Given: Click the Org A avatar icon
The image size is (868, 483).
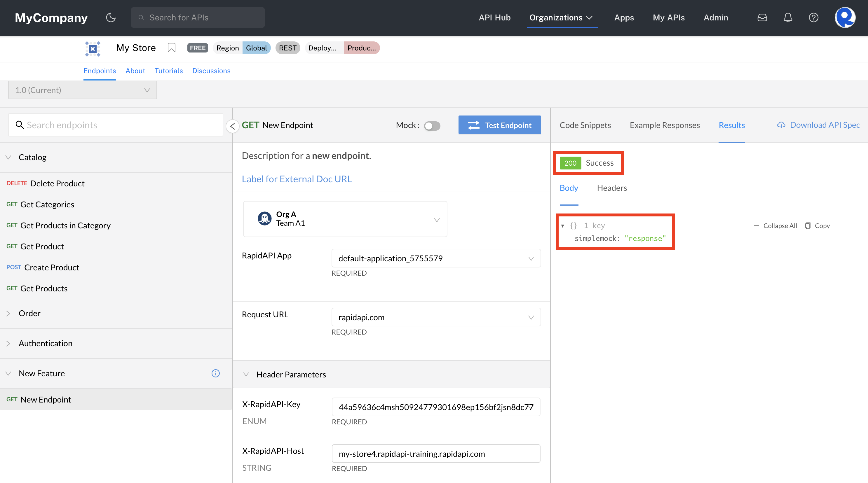Looking at the screenshot, I should [264, 218].
